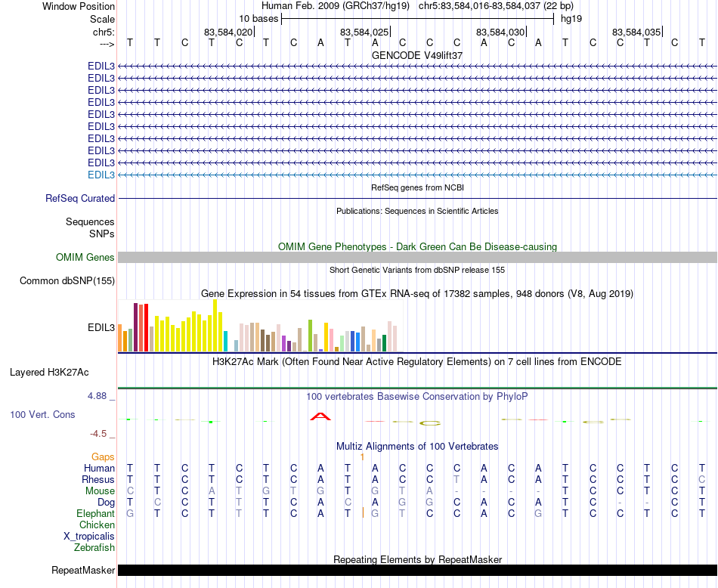
Task: Click the ---> sequence direction arrow label
Action: point(107,44)
